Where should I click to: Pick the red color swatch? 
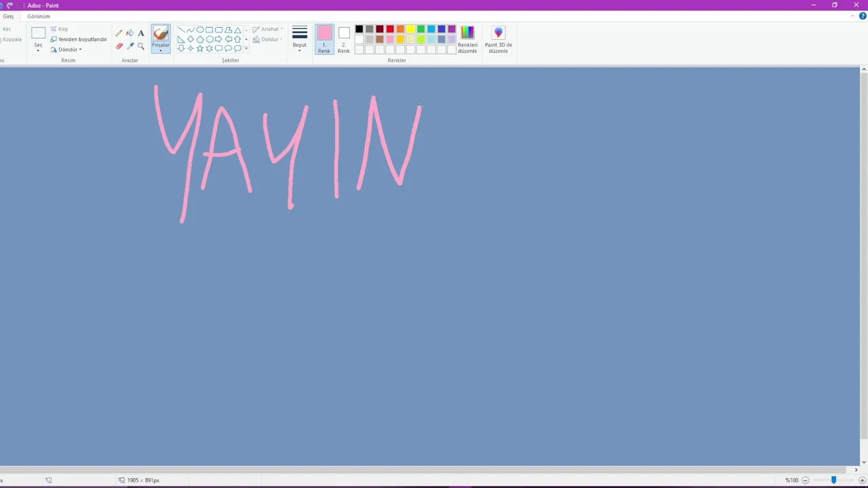coord(390,29)
